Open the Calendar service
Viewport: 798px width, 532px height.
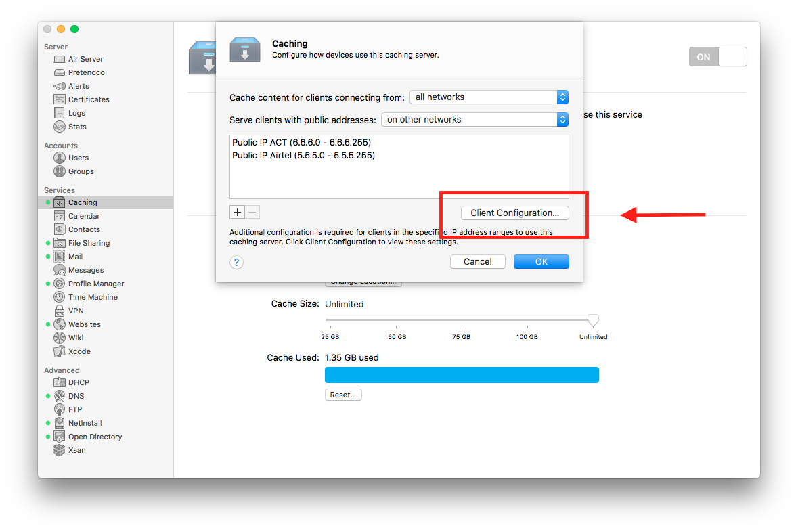[x=84, y=217]
